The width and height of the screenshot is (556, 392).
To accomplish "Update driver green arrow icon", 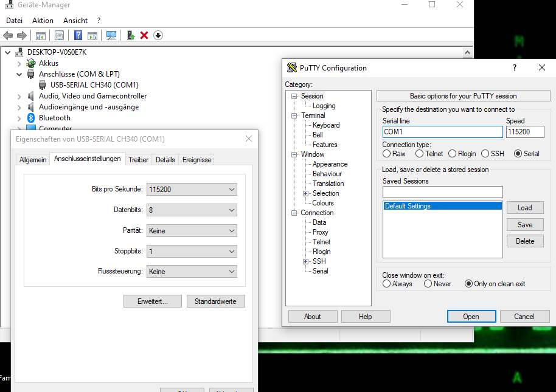I will pyautogui.click(x=131, y=35).
